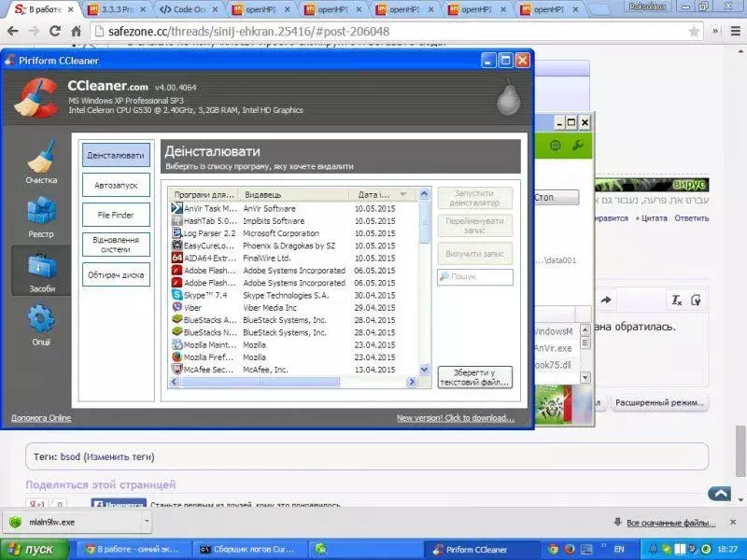
Task: Open the Очистка (Cleaner) section in CCleaner
Action: (x=41, y=161)
